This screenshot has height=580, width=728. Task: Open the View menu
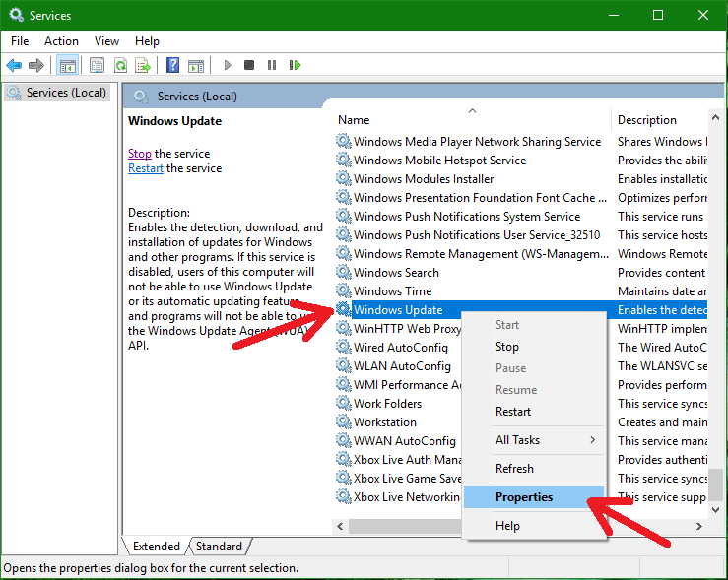tap(106, 41)
